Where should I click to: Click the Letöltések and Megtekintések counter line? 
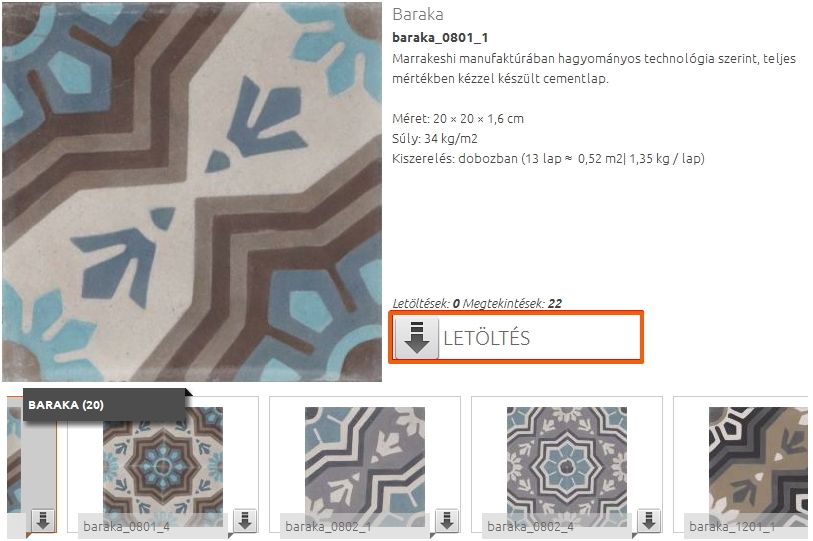click(x=477, y=303)
